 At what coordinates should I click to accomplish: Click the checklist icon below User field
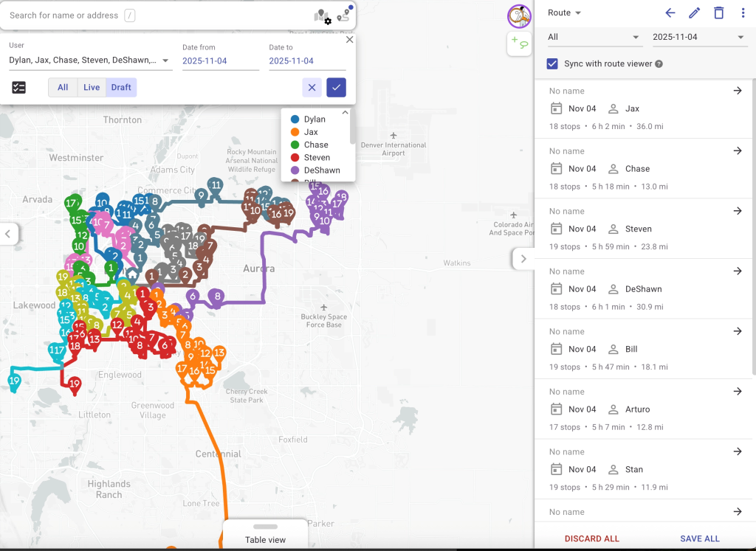click(19, 88)
